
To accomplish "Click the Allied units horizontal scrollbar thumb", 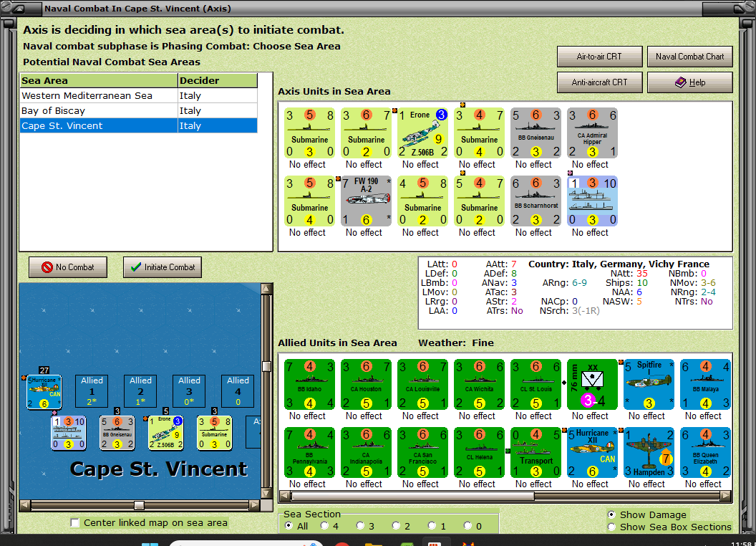I will (x=412, y=496).
